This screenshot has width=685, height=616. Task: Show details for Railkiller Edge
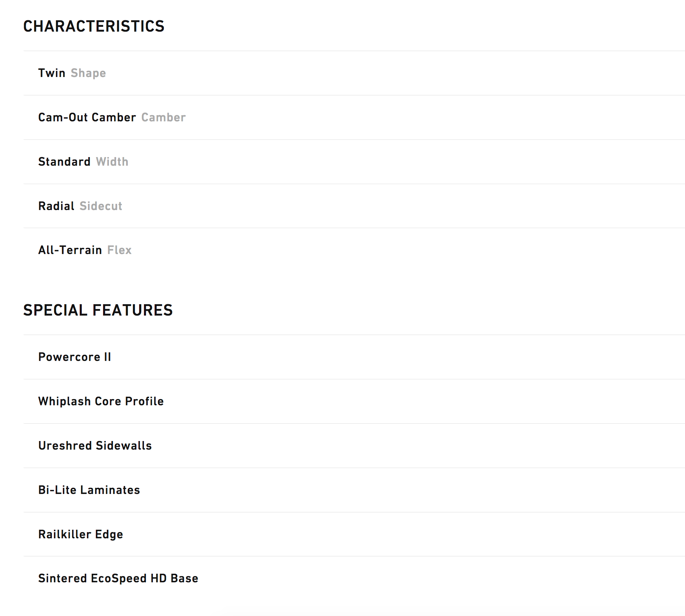click(x=80, y=535)
